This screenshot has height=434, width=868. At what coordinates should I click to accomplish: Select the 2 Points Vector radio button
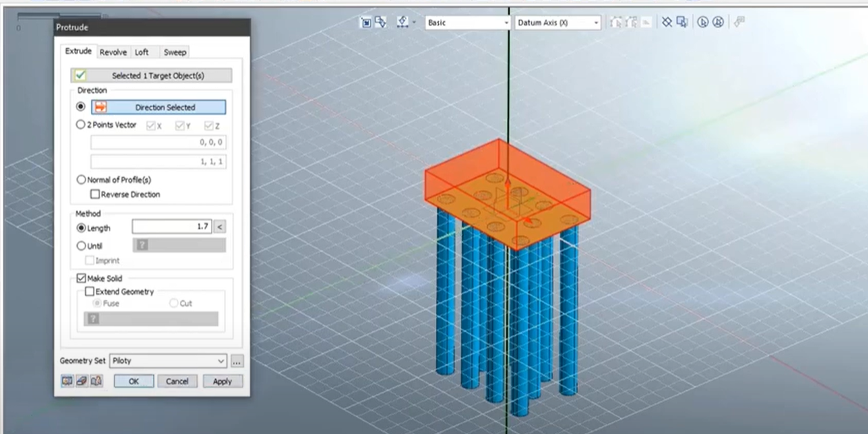pos(81,125)
